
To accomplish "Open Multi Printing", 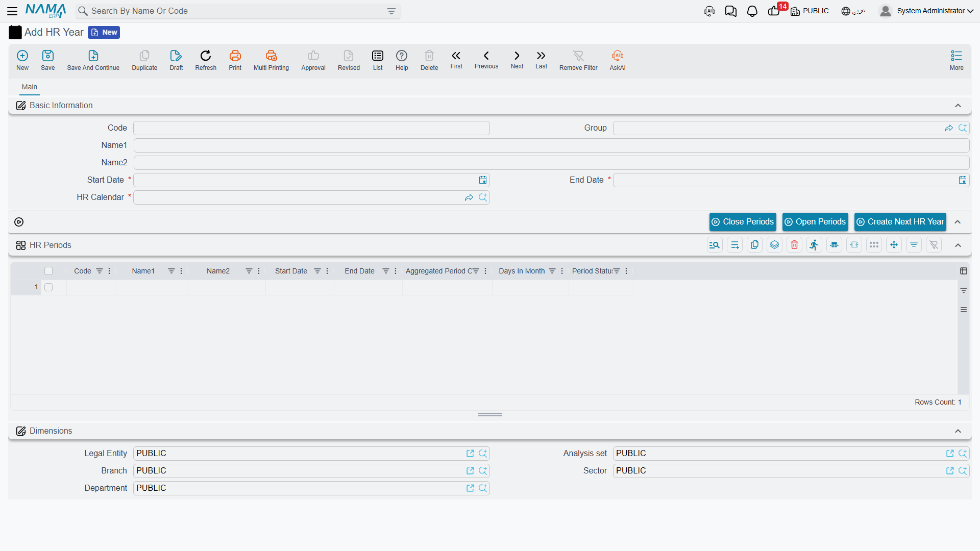I will click(x=271, y=60).
